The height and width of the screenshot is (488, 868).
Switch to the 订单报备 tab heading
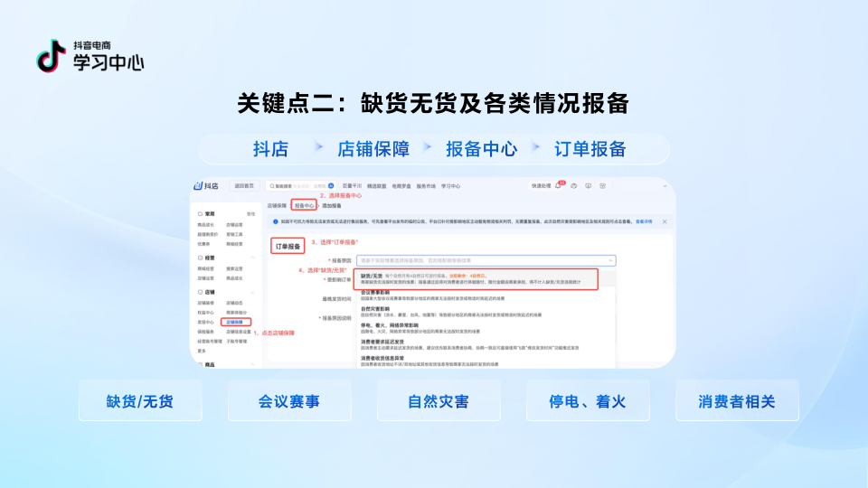pos(288,246)
